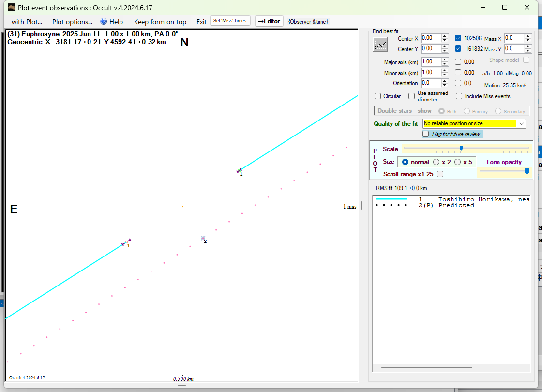Click the Scale slider handle

(461, 148)
